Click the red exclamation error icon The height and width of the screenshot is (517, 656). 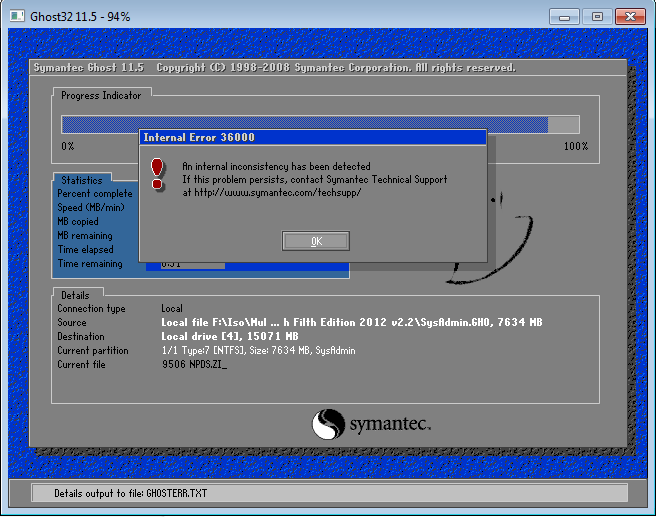coord(157,173)
